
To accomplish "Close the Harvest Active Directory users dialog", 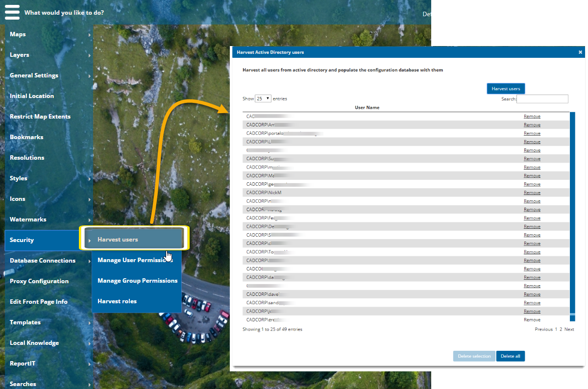I will point(580,52).
